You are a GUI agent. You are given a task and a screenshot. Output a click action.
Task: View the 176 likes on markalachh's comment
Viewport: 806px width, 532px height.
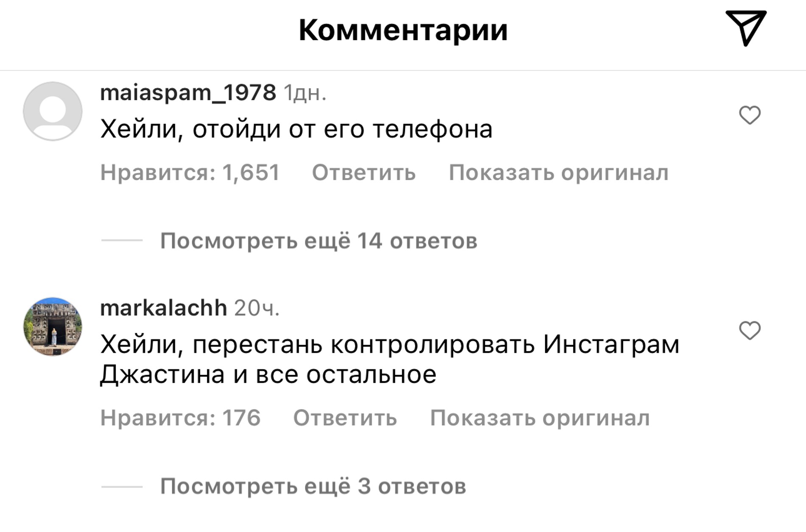[x=180, y=418]
